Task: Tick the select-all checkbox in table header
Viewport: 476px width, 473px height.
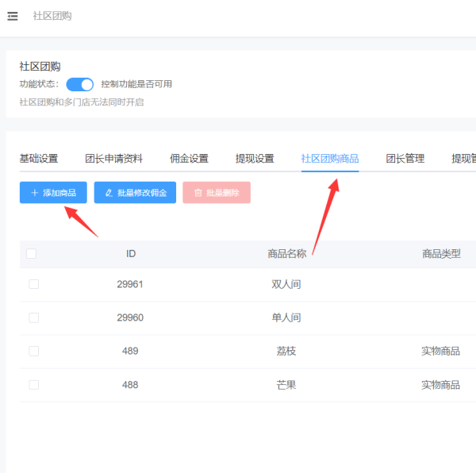Action: tap(32, 254)
